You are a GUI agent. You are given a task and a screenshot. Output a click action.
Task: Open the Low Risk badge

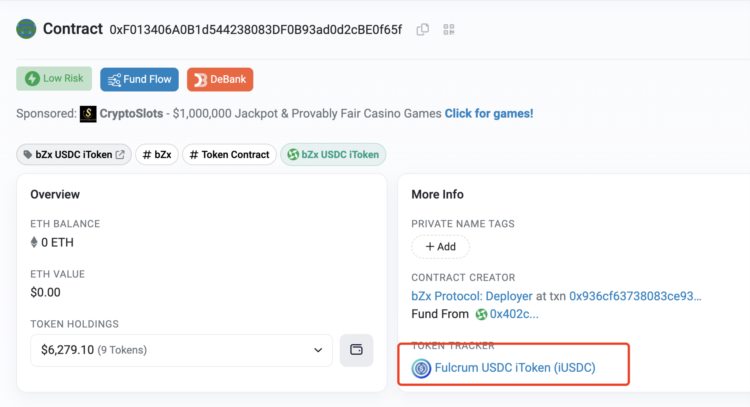pyautogui.click(x=54, y=78)
